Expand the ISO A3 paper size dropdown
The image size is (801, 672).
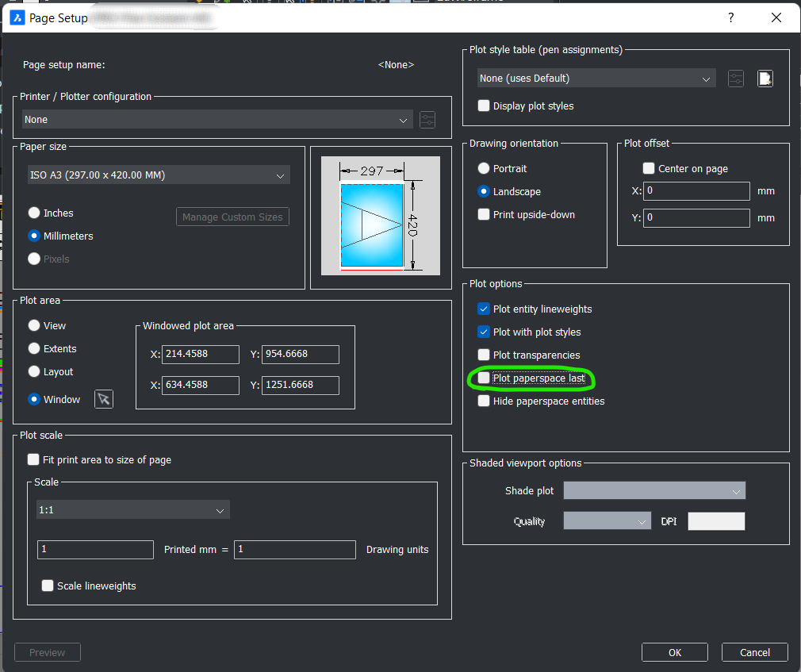[x=159, y=175]
